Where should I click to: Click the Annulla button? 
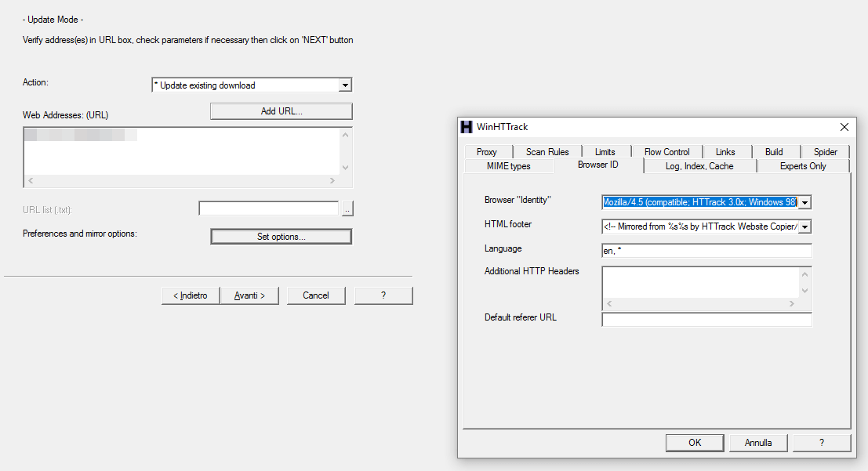758,443
